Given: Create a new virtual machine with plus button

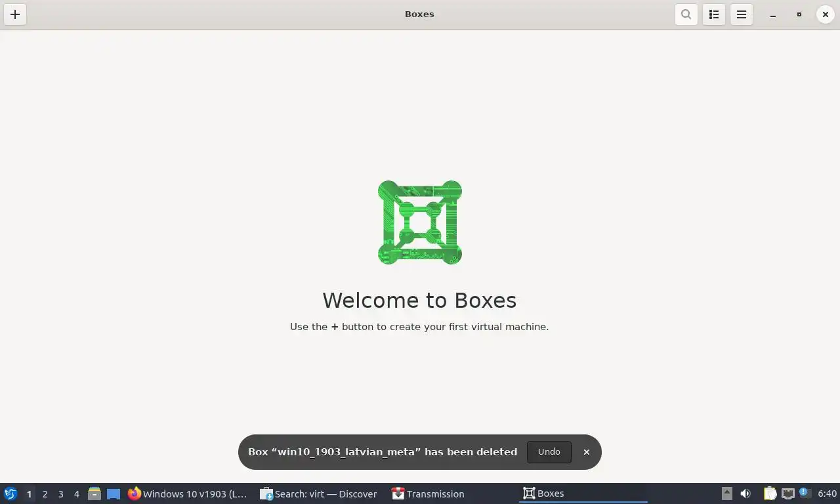Looking at the screenshot, I should click(15, 14).
